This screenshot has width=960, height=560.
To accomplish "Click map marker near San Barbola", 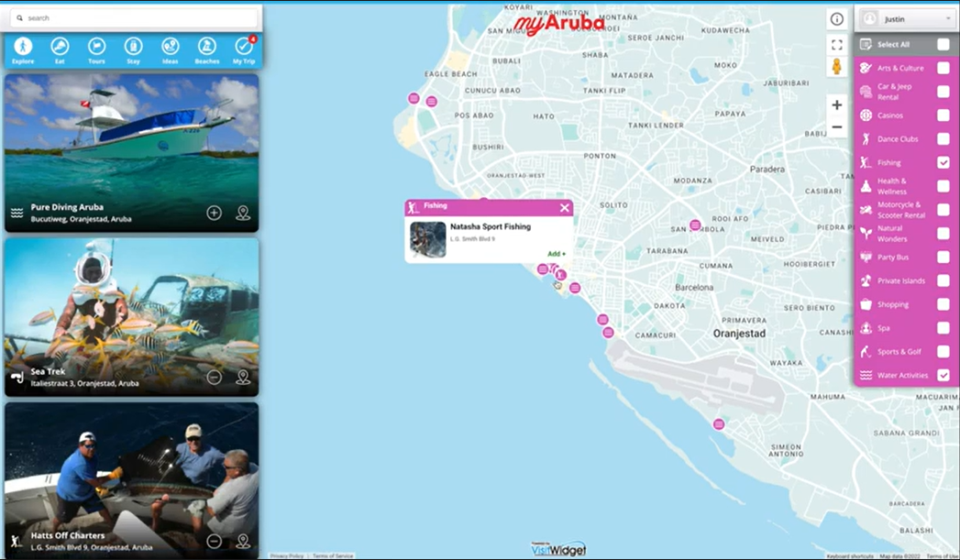I will (695, 225).
